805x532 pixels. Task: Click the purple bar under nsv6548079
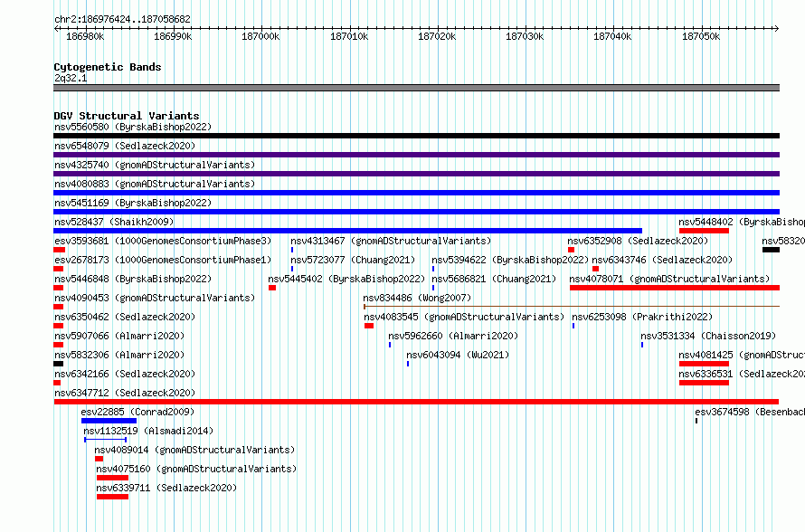coord(416,155)
